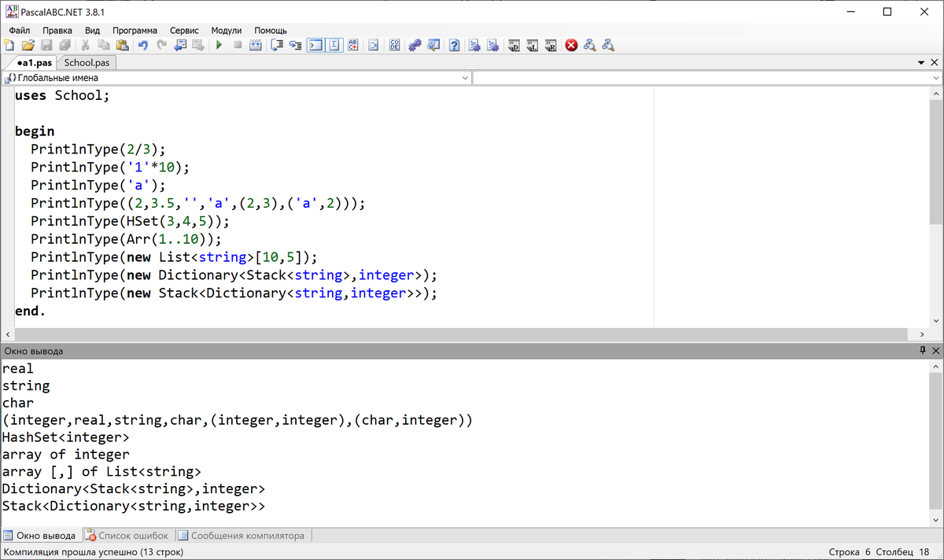Click the code line PrintlnType(2/3);
Viewport: 944px width, 560px height.
point(99,149)
